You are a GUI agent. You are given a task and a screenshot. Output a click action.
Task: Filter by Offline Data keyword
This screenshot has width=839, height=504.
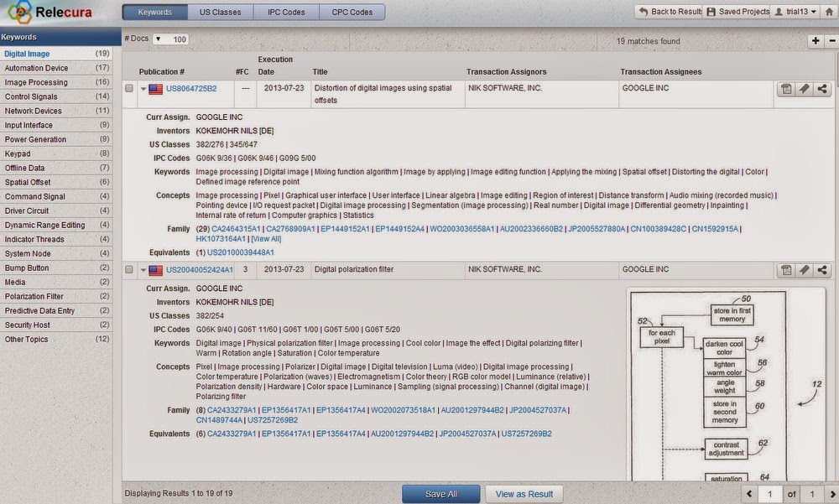(x=56, y=168)
